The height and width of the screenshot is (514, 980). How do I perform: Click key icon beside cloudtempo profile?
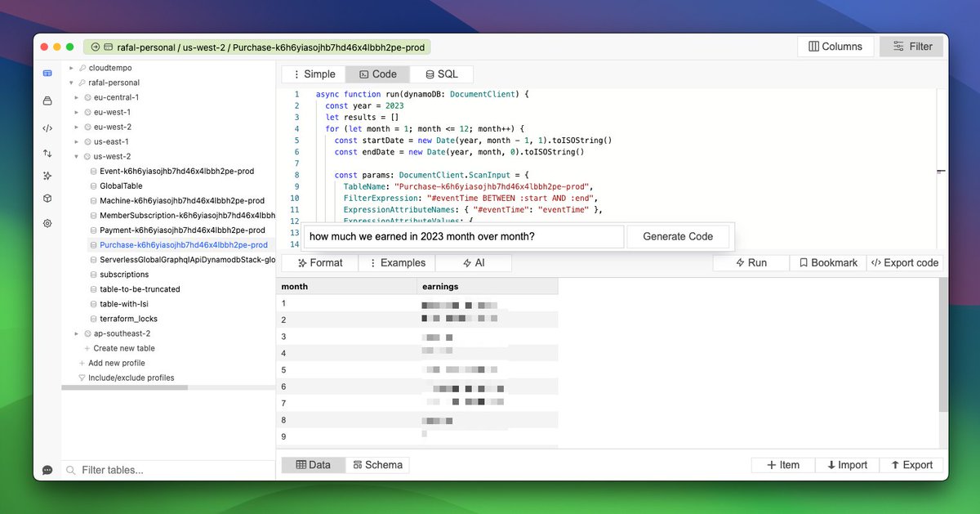click(x=82, y=68)
